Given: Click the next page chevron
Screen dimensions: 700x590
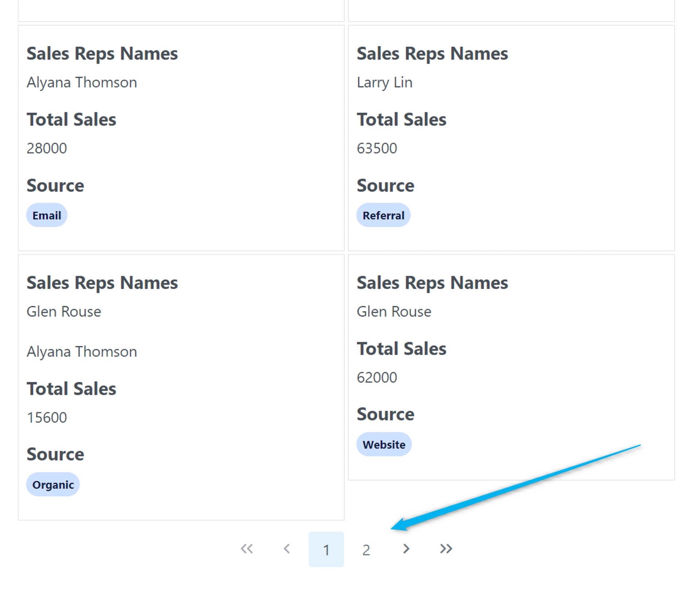Looking at the screenshot, I should point(406,549).
